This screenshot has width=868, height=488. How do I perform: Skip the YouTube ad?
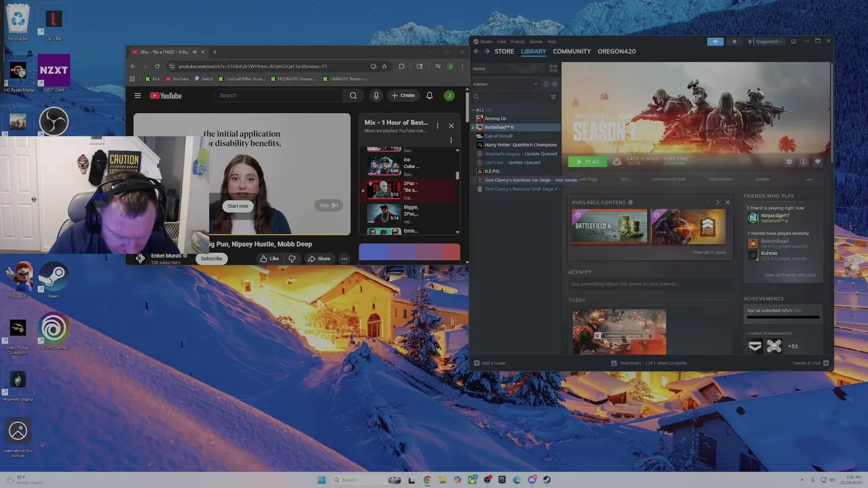click(328, 205)
